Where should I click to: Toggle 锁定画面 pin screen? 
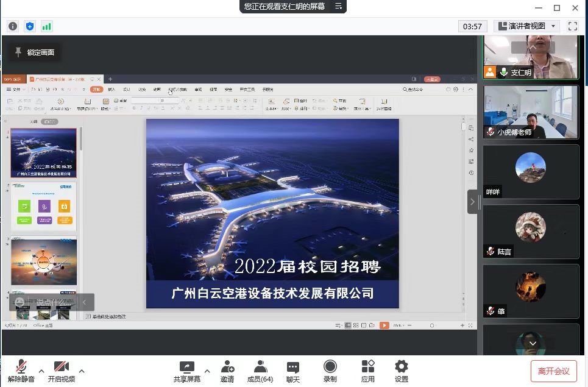click(x=35, y=52)
